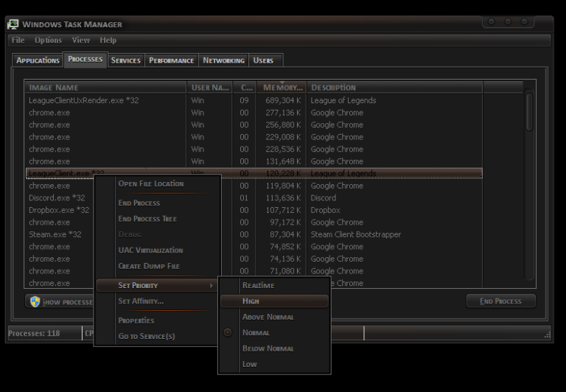The width and height of the screenshot is (566, 392).
Task: Sort by CPU column header
Action: [245, 88]
